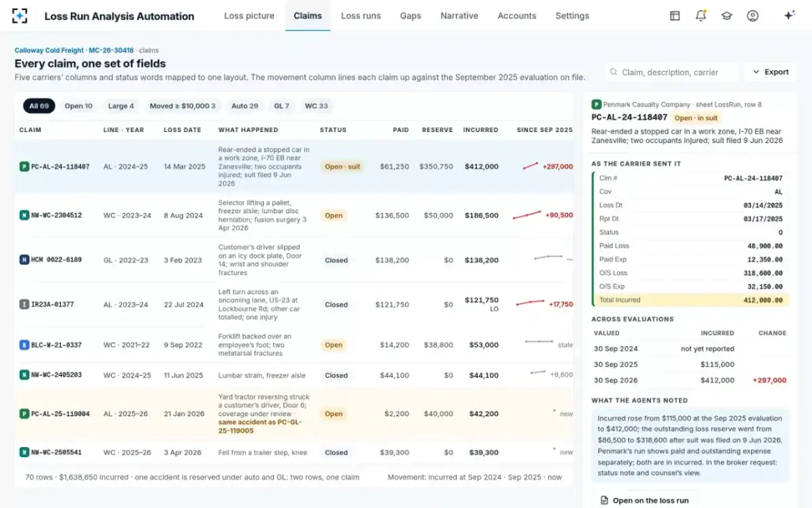Sort by the Loss Date column header

182,129
